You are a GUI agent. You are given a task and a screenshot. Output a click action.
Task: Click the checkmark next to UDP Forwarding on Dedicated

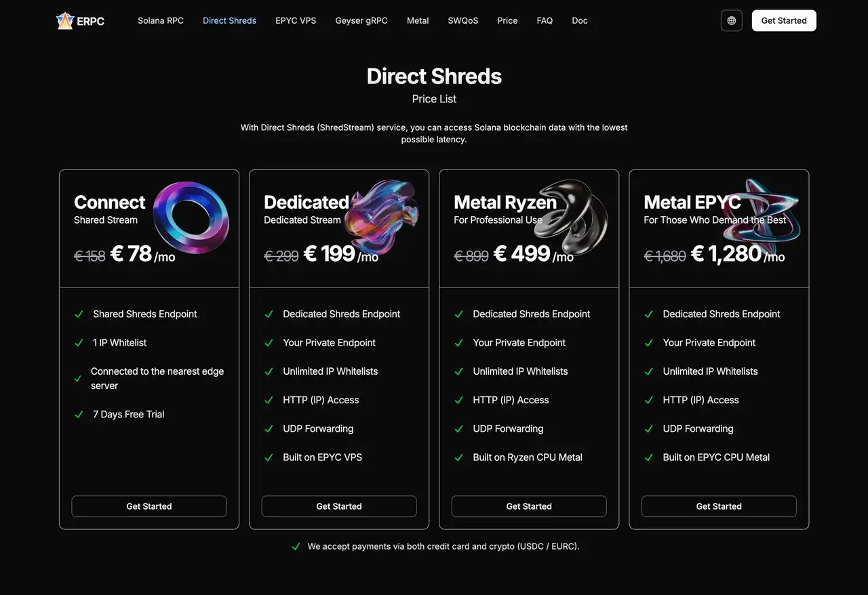[269, 428]
